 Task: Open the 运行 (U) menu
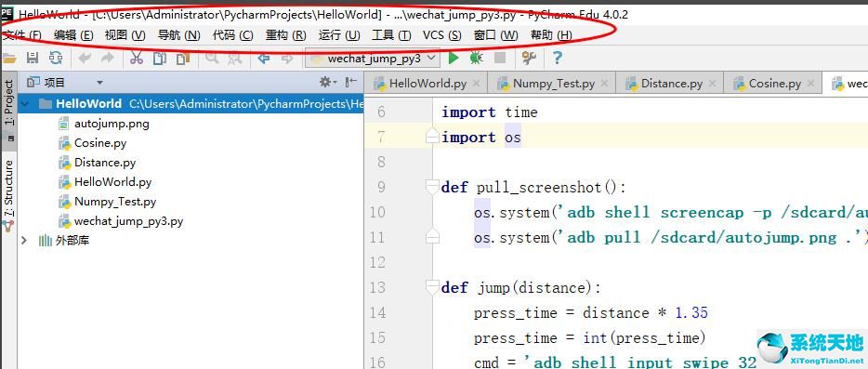(x=339, y=35)
